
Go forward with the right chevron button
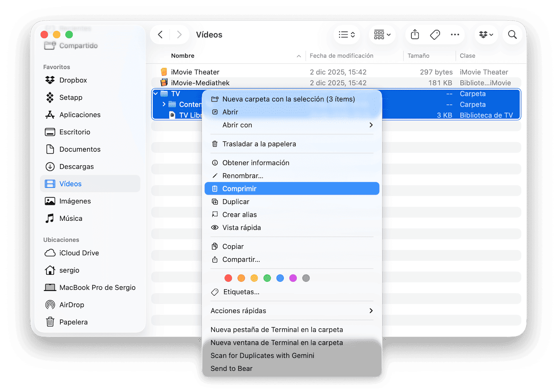click(179, 35)
